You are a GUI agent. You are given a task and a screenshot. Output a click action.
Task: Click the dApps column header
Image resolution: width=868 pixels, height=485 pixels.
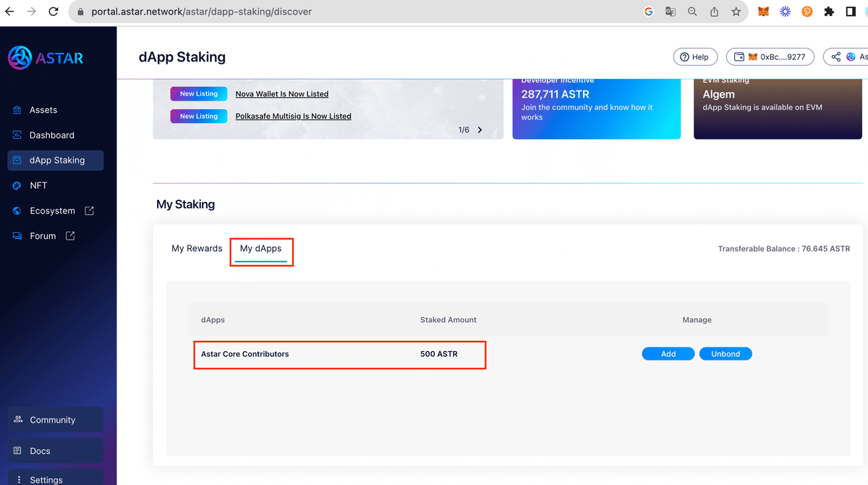click(x=213, y=320)
